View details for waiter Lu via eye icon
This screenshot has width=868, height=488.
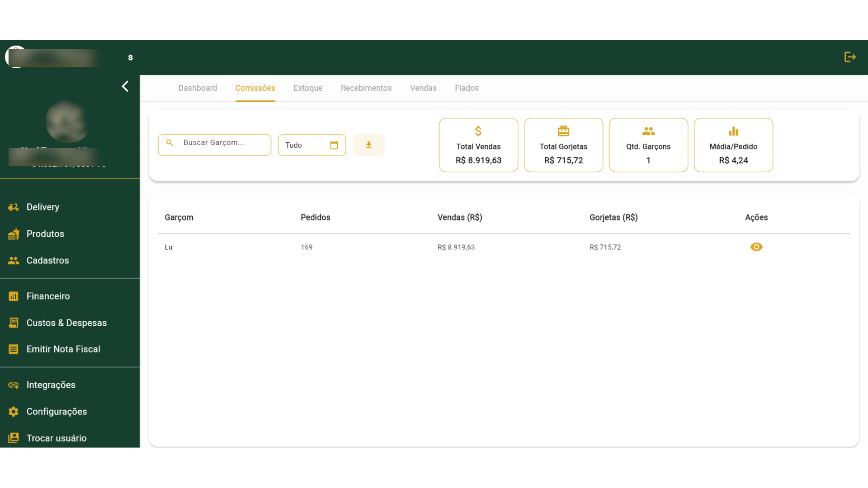coord(756,247)
